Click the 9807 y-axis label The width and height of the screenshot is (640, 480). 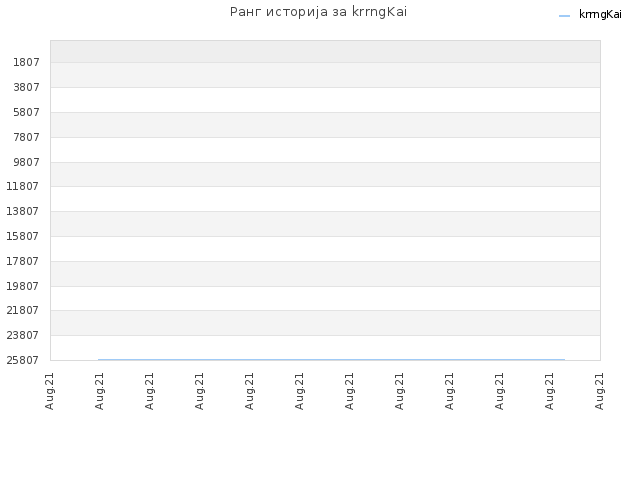[26, 162]
